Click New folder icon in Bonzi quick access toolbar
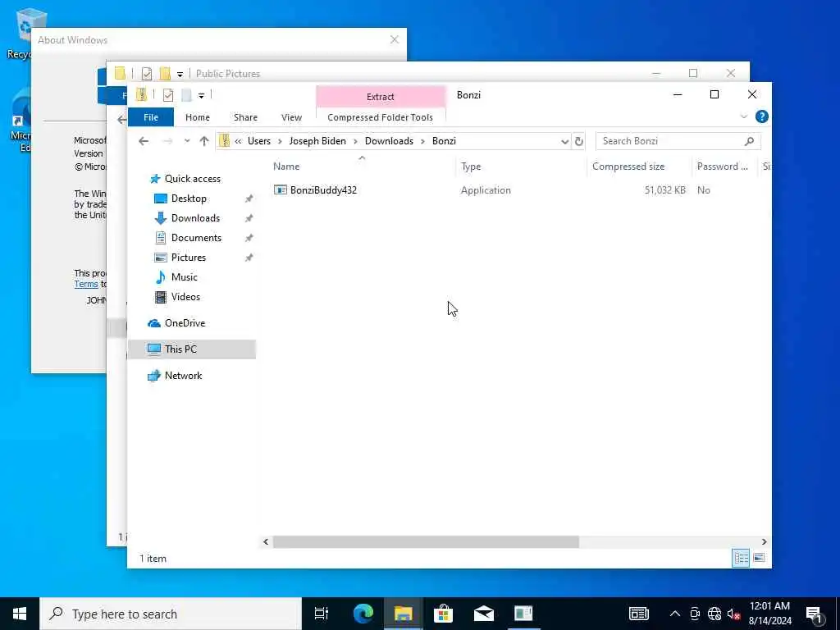 point(186,95)
